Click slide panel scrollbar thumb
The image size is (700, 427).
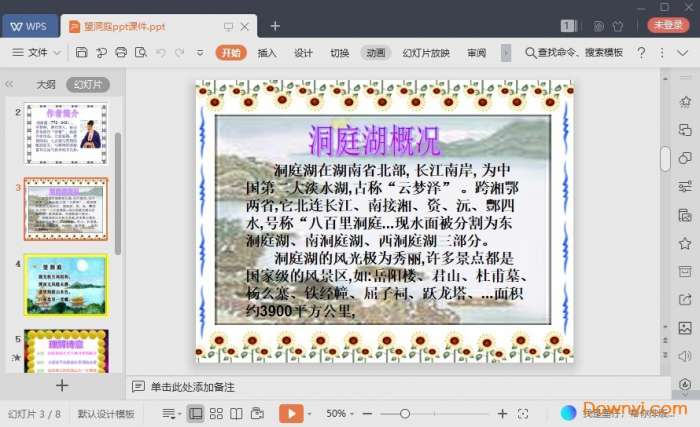tap(118, 193)
